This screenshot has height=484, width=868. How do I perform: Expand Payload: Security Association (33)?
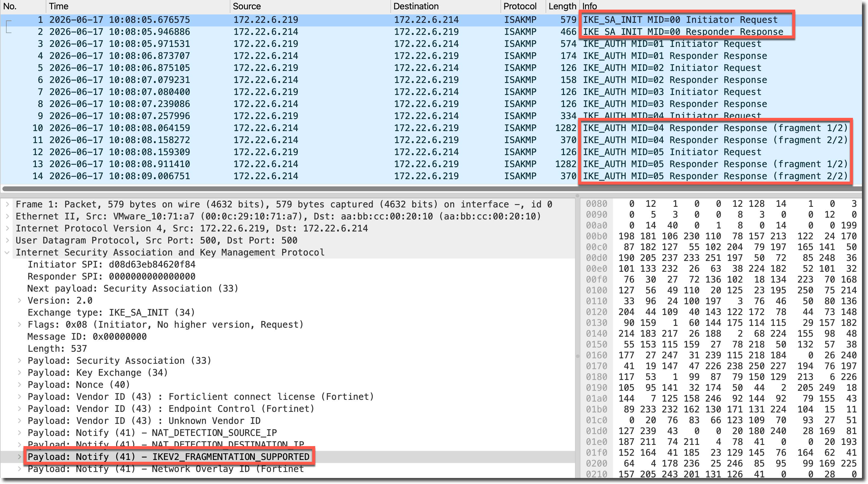(20, 360)
